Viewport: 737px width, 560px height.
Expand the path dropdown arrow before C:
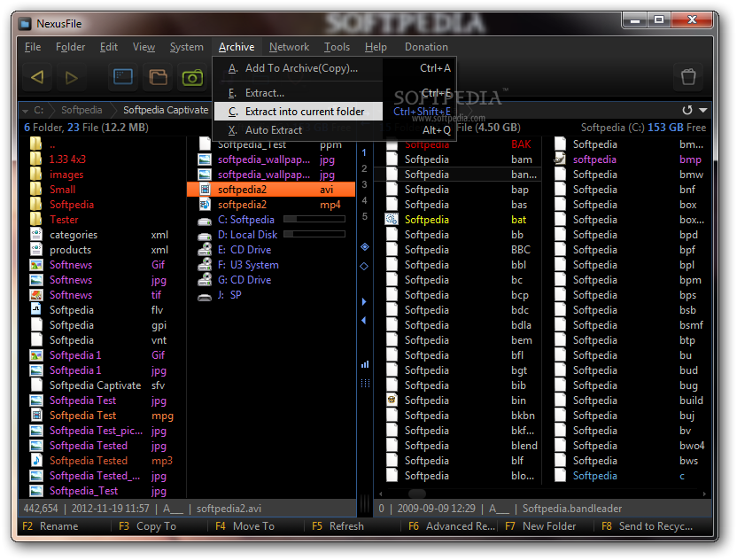pyautogui.click(x=25, y=111)
